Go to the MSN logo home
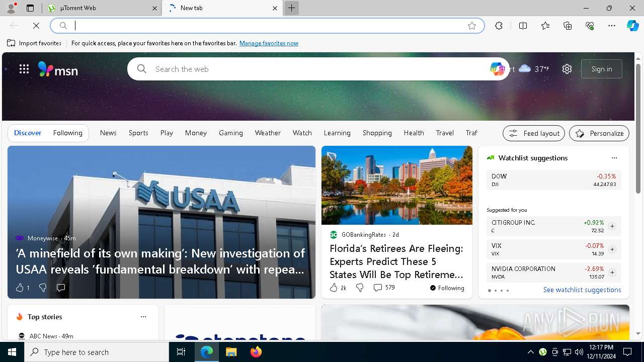 click(58, 69)
